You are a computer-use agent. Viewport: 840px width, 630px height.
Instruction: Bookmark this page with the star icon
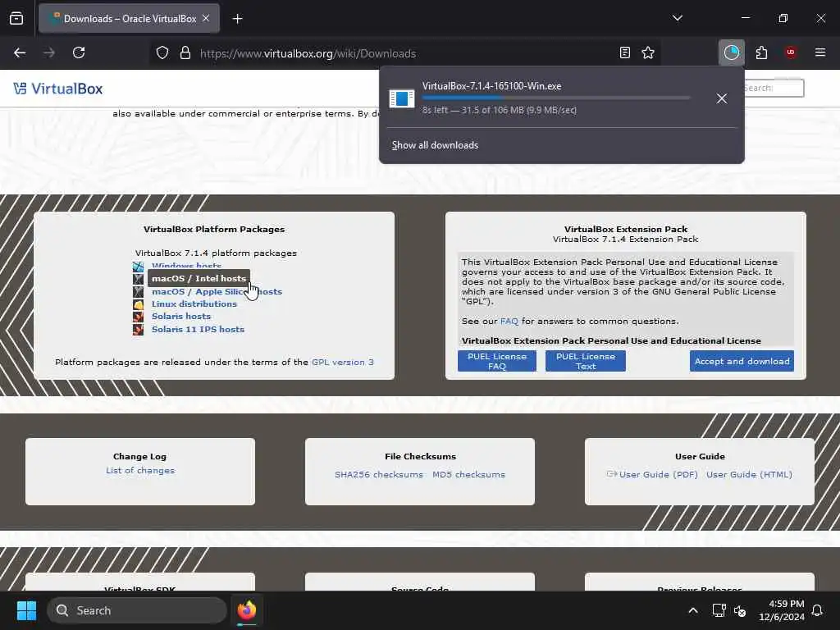(x=648, y=52)
